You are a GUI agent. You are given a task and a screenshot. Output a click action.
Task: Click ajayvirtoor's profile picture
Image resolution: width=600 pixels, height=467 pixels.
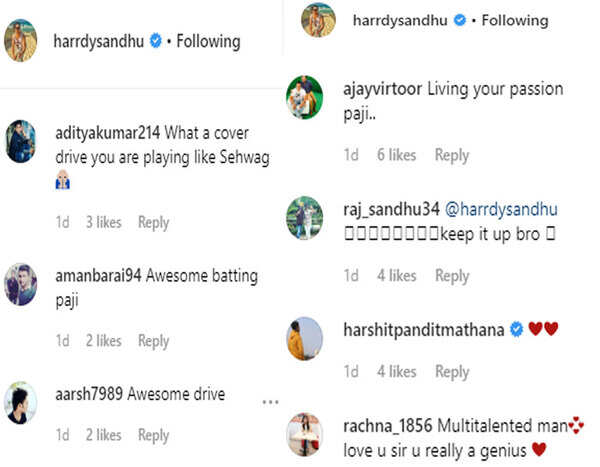click(x=304, y=97)
